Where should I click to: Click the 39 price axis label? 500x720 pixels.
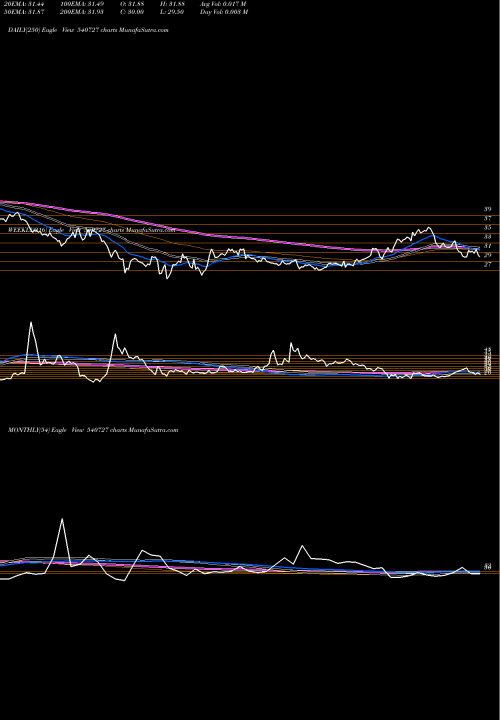pyautogui.click(x=487, y=209)
